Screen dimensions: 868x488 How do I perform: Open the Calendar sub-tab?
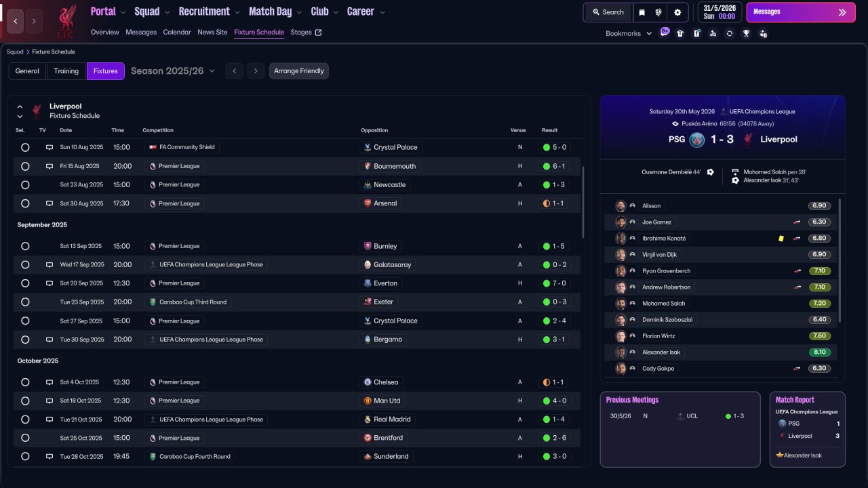click(177, 32)
